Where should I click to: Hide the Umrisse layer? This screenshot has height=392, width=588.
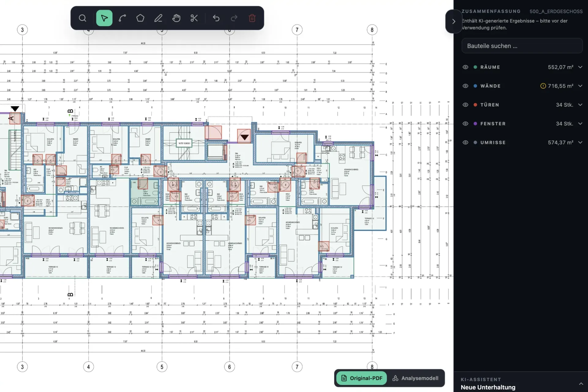point(466,142)
